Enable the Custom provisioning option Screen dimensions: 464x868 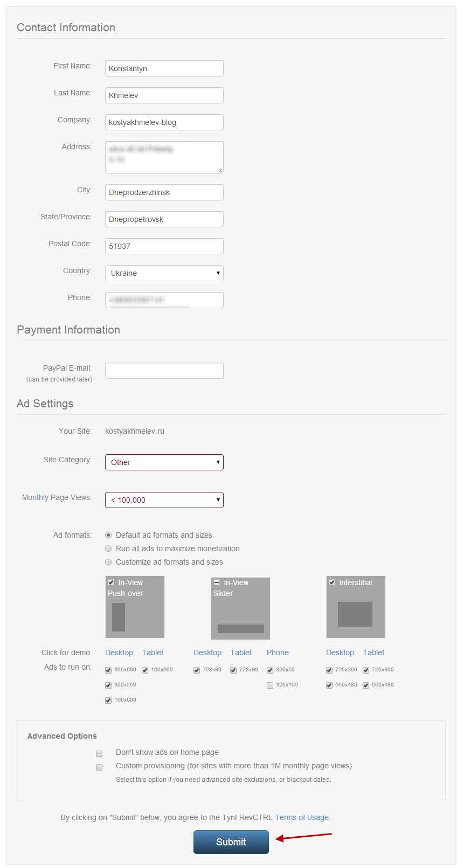pos(99,767)
